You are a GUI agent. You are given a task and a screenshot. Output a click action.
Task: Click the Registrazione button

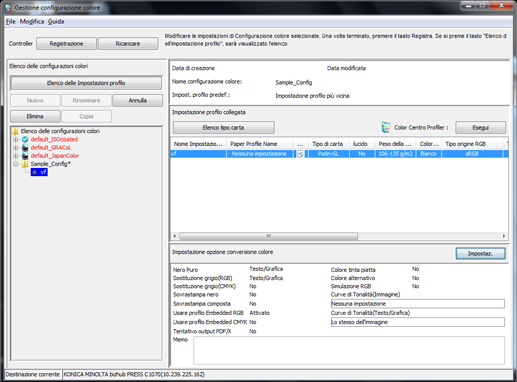coord(66,44)
